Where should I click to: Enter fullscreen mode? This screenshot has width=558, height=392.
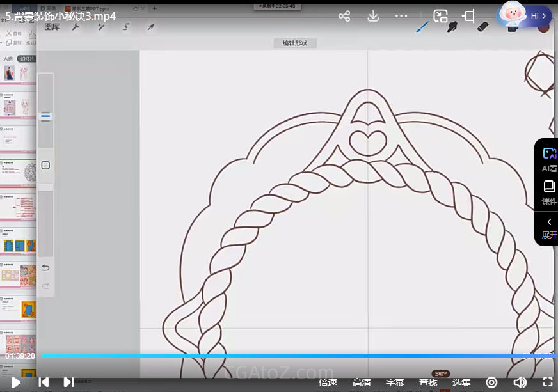tap(548, 382)
